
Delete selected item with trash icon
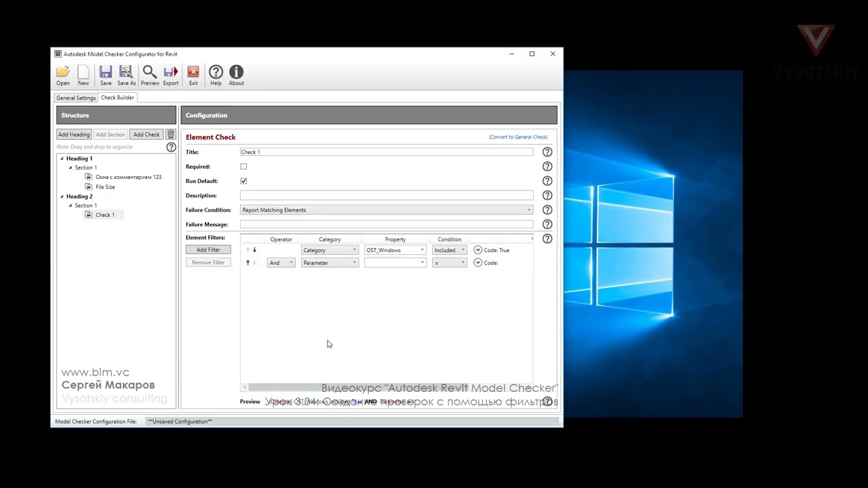tap(171, 134)
